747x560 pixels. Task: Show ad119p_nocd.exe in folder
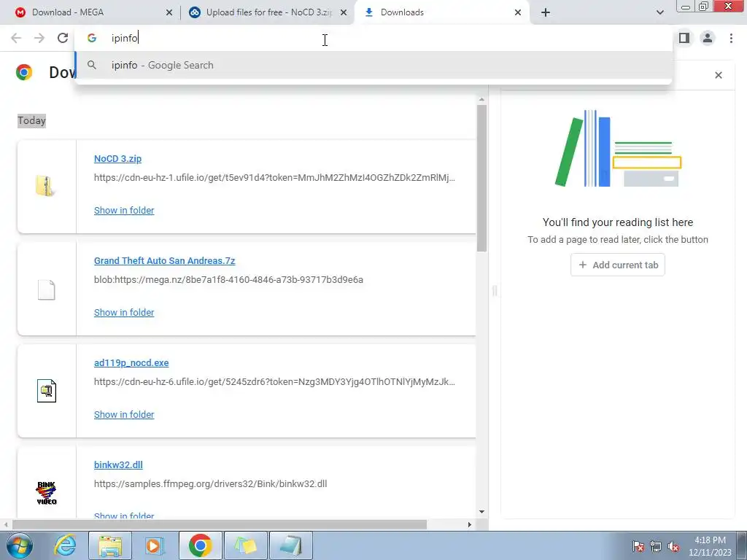pyautogui.click(x=124, y=415)
